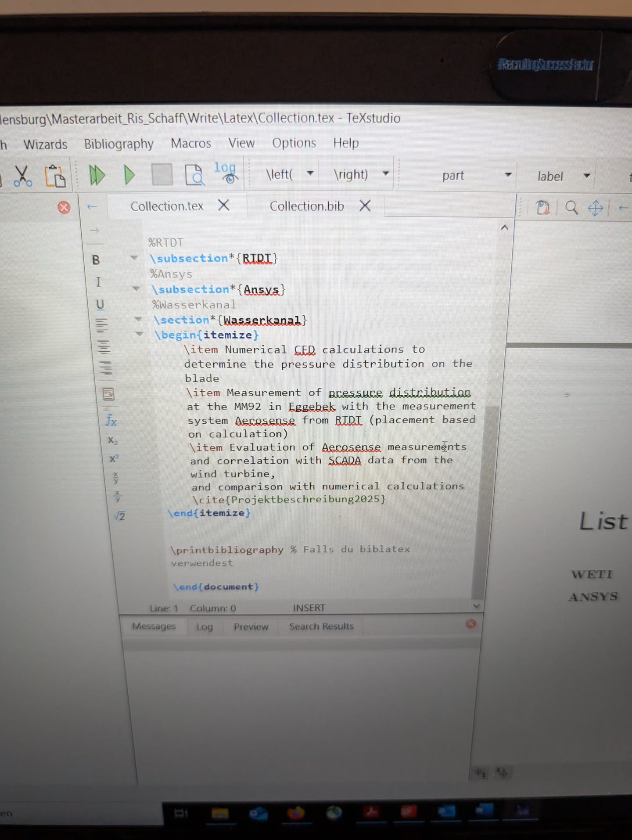This screenshot has height=840, width=632.
Task: Open the Bibliography menu
Action: coord(118,144)
